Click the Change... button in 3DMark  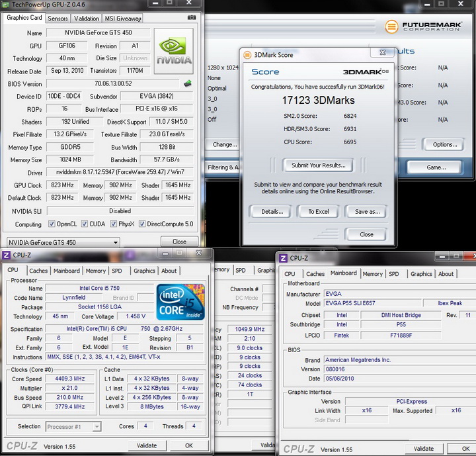(x=224, y=144)
